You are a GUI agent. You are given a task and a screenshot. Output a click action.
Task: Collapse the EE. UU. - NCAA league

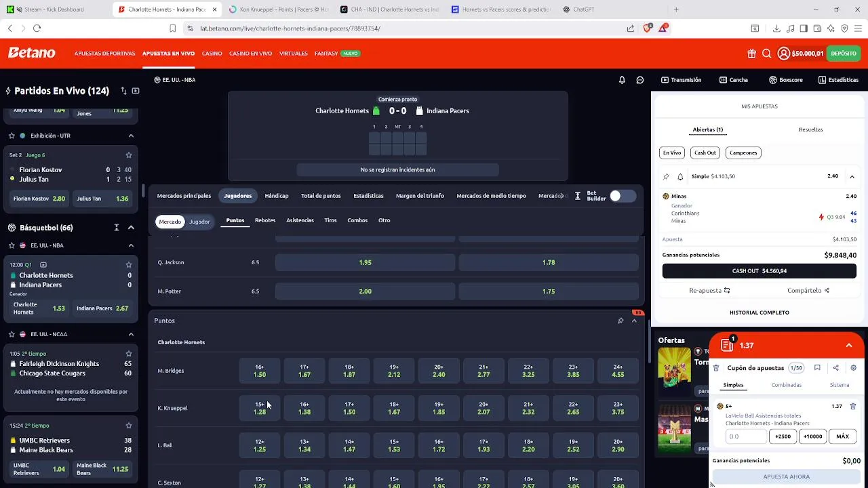[x=131, y=334]
